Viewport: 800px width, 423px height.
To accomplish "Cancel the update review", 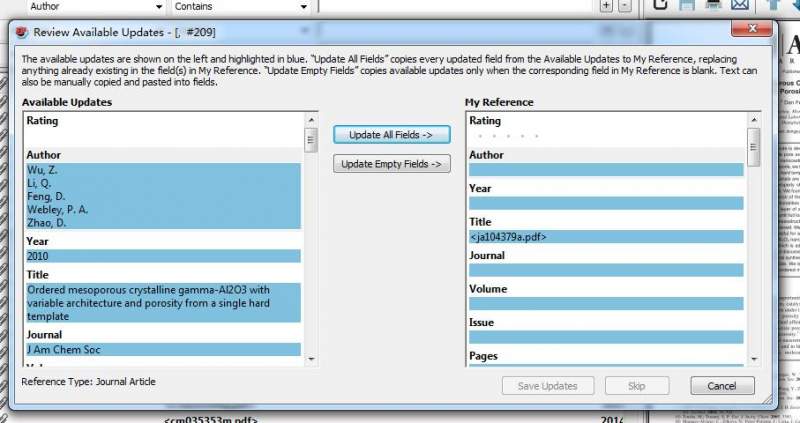I will point(722,386).
